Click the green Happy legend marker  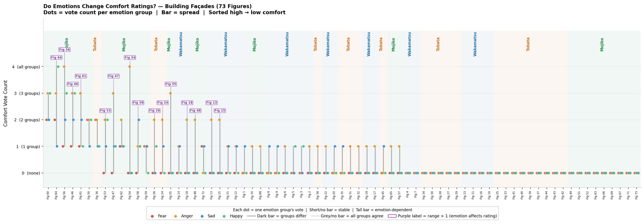[224, 216]
